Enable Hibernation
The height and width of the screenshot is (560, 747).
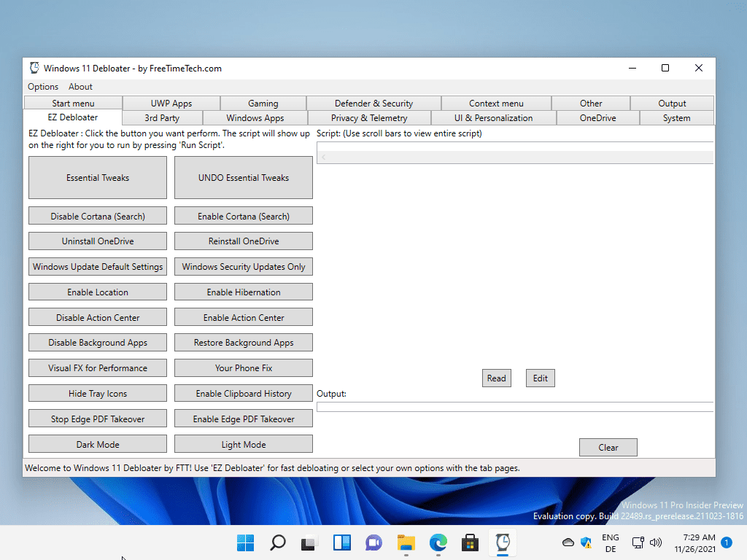coord(243,291)
